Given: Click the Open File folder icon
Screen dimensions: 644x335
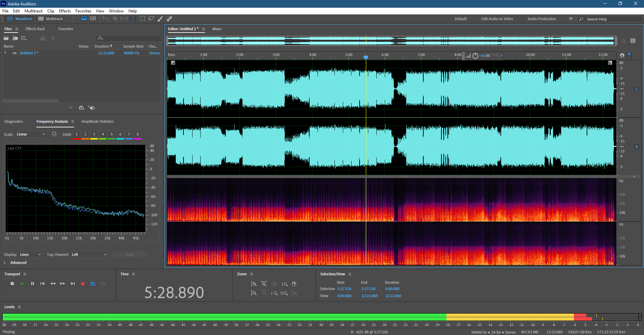Looking at the screenshot, I should click(x=6, y=38).
